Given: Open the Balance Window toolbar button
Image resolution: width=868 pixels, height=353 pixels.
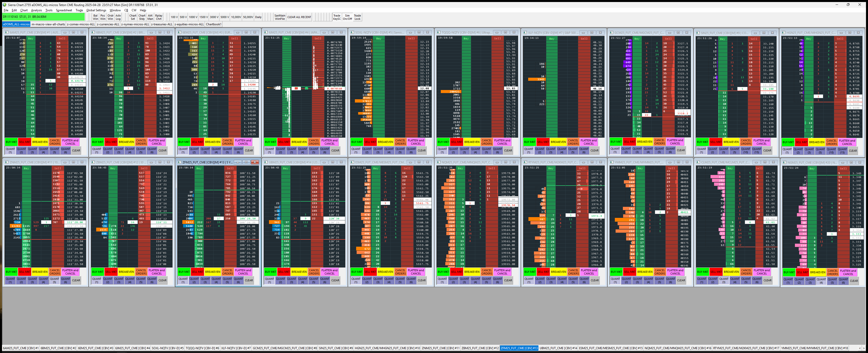Looking at the screenshot, I should 95,17.
